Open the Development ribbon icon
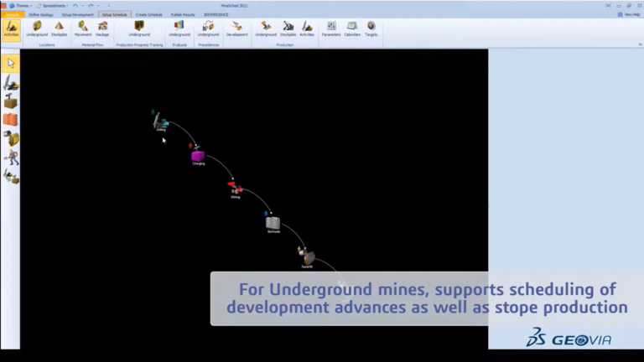 pyautogui.click(x=237, y=29)
